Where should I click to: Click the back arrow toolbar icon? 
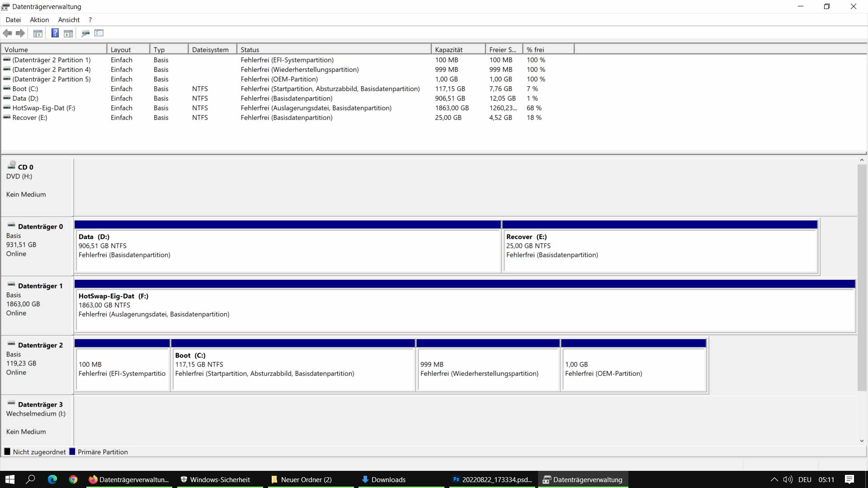pos(7,33)
